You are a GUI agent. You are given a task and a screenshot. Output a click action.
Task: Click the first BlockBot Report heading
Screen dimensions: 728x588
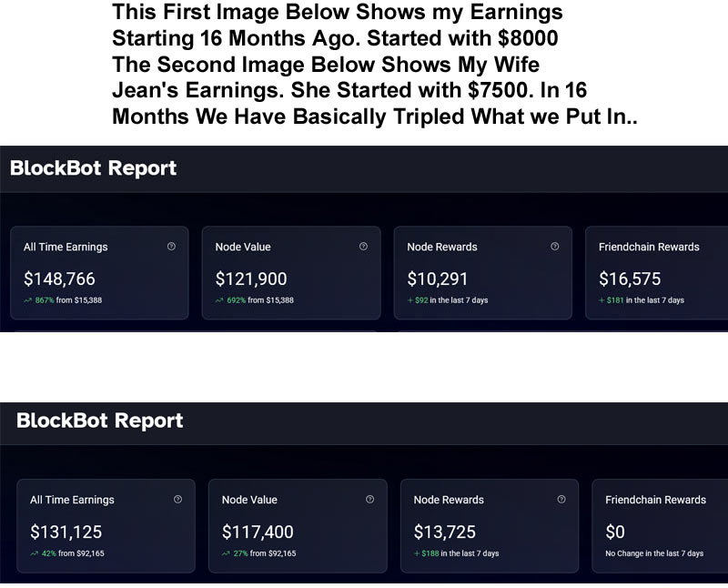94,168
